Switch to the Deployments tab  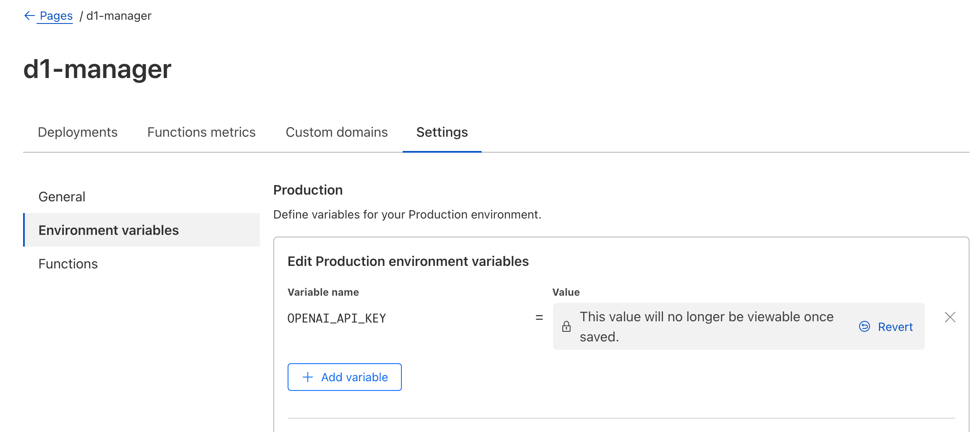coord(78,132)
